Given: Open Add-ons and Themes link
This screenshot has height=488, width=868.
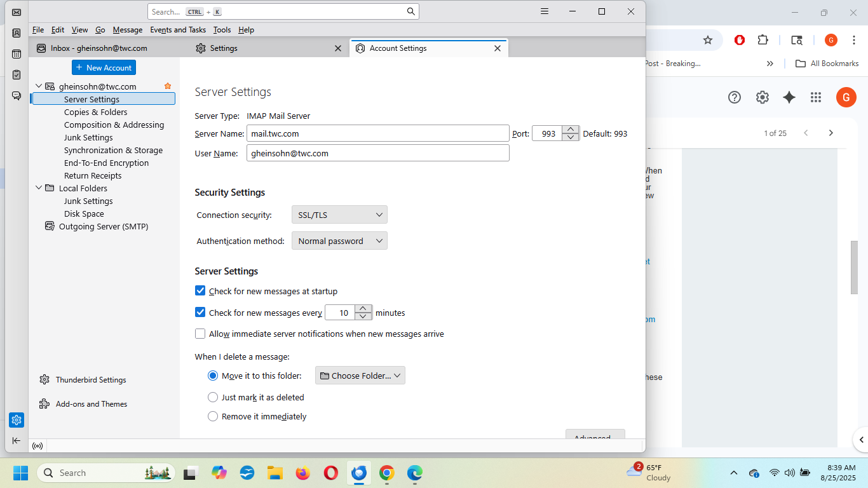Looking at the screenshot, I should click(83, 404).
